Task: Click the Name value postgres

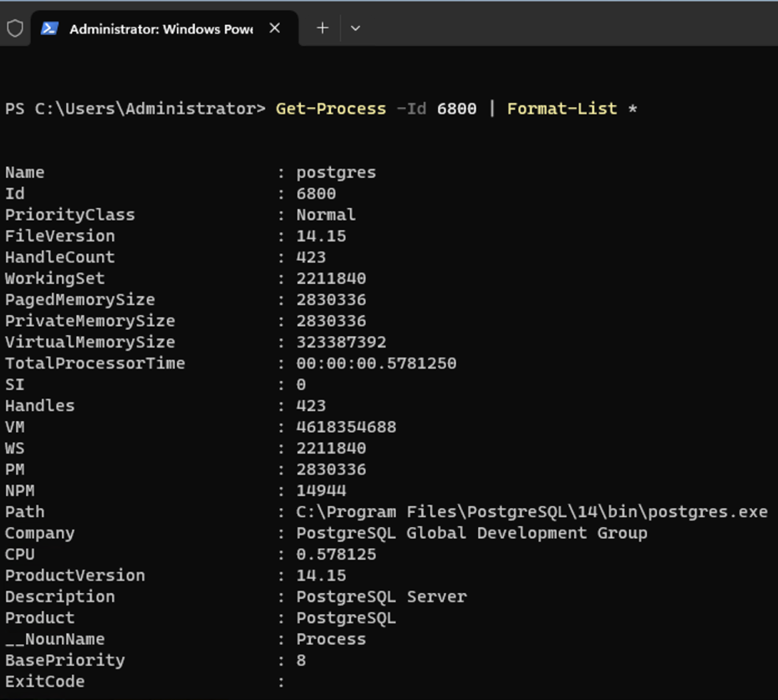Action: 336,173
